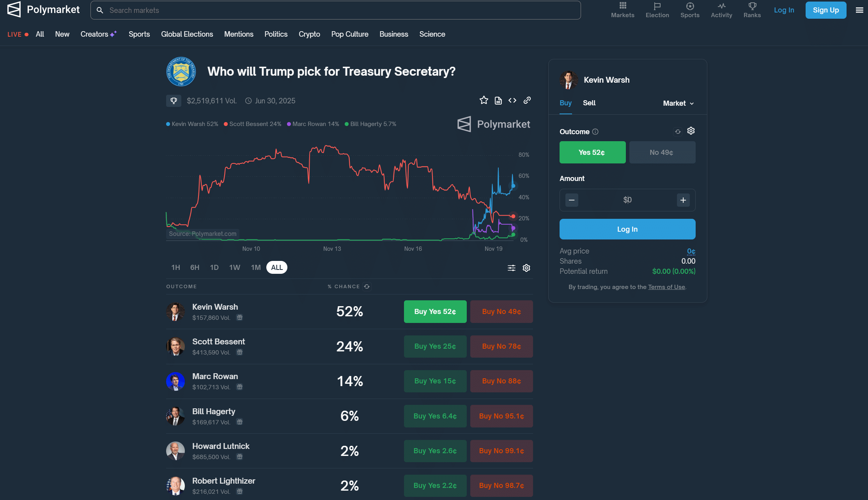The width and height of the screenshot is (868, 500).
Task: Click the Sports navigation icon
Action: 690,9
